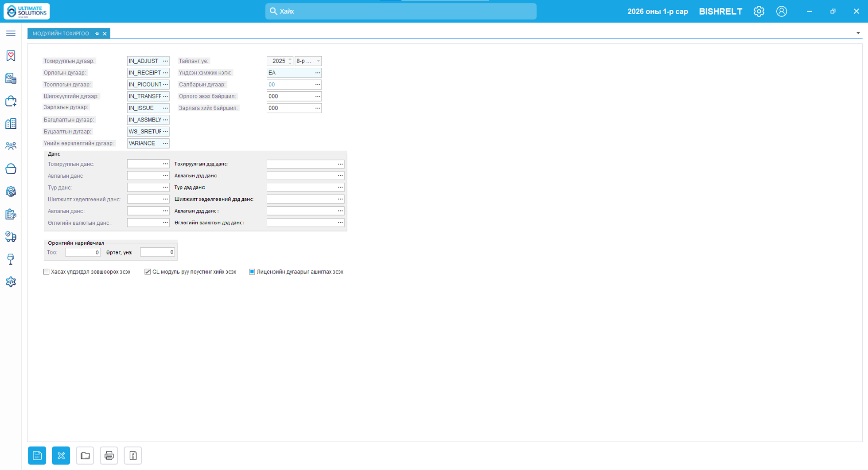Open the settings gear icon in header
This screenshot has height=470, width=868.
(759, 11)
